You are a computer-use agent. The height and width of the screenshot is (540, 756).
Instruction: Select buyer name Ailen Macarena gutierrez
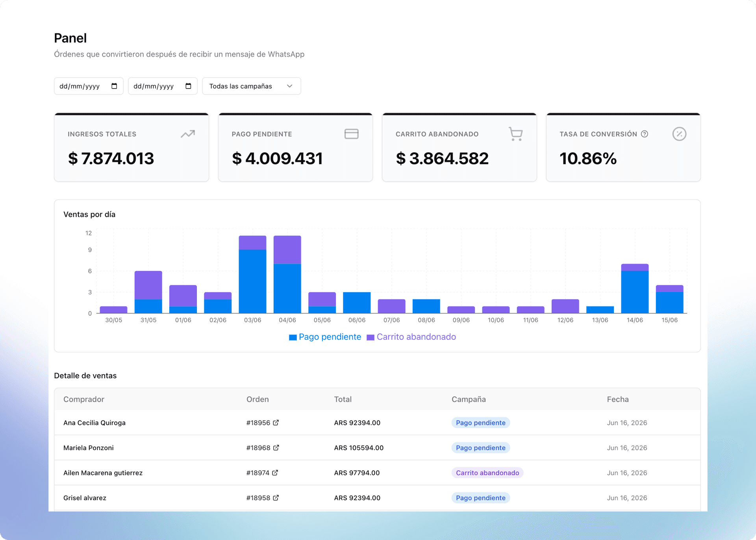(103, 473)
